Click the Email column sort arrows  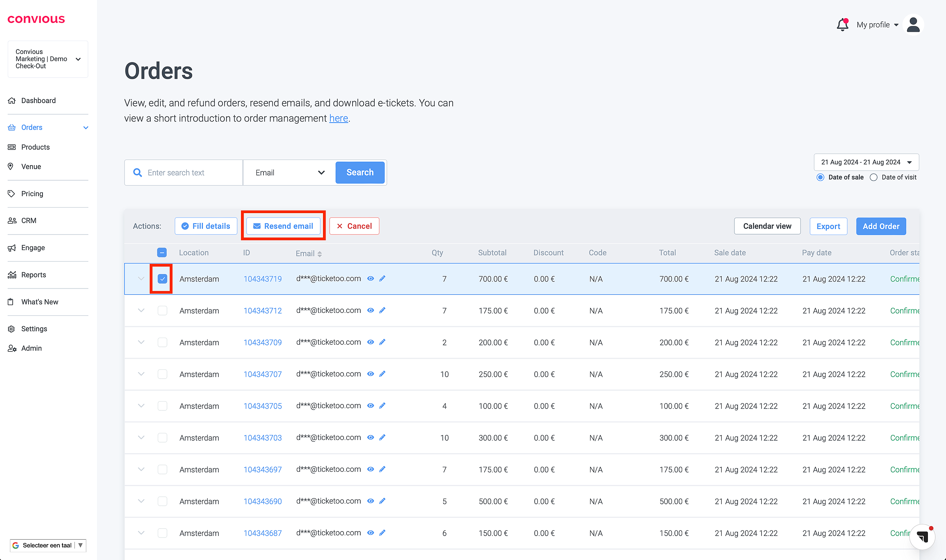[319, 254]
